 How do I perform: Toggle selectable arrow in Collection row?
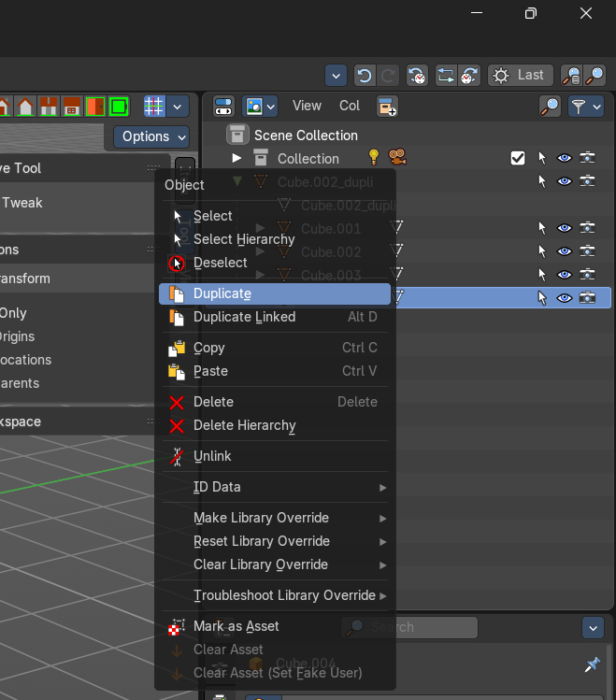542,158
